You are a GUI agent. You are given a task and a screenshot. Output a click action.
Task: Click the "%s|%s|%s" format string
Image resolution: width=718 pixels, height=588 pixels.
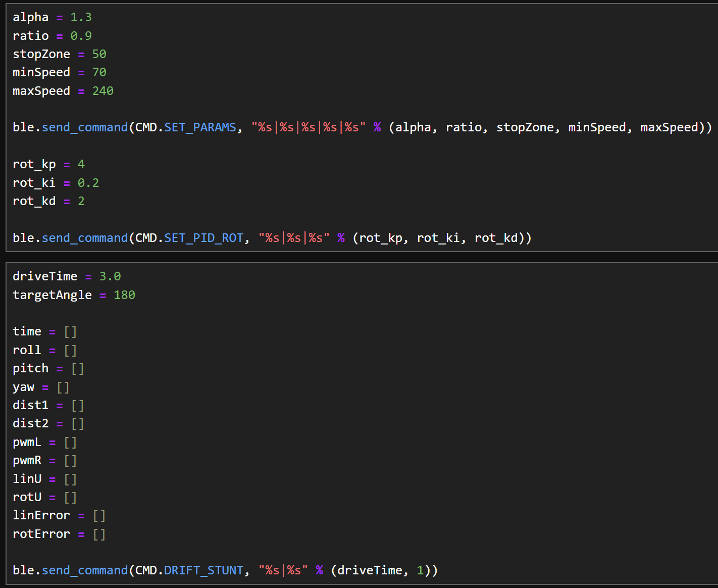(294, 238)
